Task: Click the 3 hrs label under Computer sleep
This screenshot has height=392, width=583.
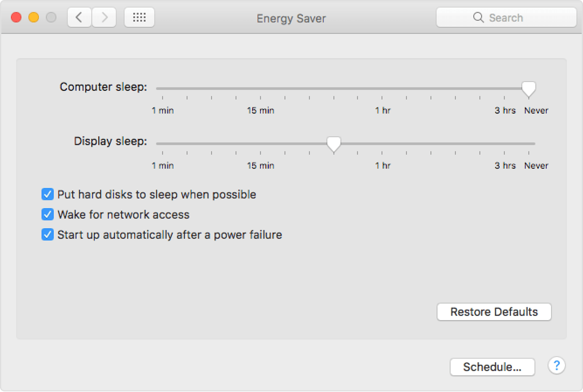Action: click(x=505, y=110)
